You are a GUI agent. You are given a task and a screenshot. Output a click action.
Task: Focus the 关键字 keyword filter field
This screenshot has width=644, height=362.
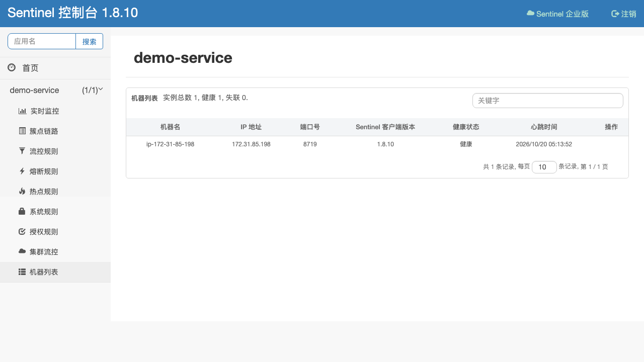click(x=548, y=101)
